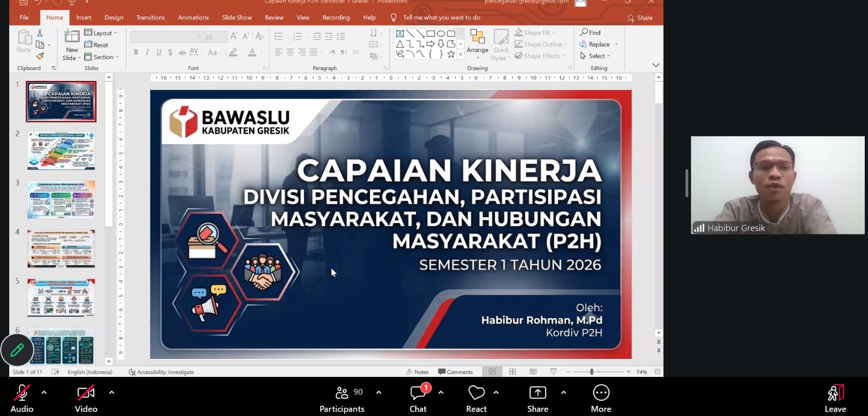Screen dimensions: 868x416
Task: Select the Rectangle shape in gallery
Action: [430, 34]
